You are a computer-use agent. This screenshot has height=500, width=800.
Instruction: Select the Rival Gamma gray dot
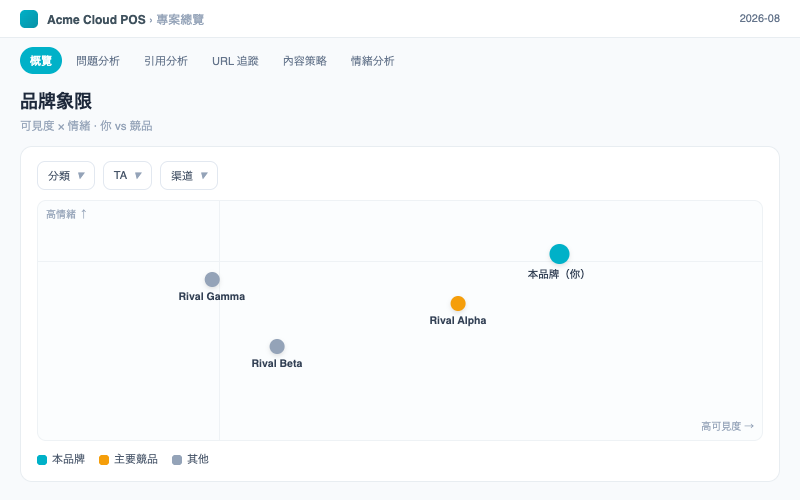tap(212, 280)
